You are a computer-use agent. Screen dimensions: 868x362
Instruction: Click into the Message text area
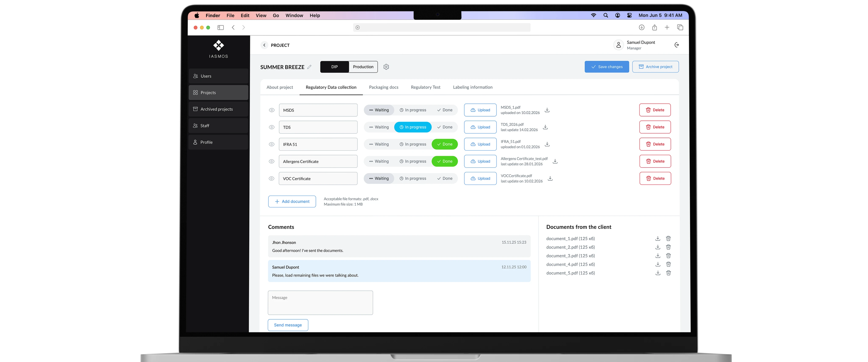(320, 303)
